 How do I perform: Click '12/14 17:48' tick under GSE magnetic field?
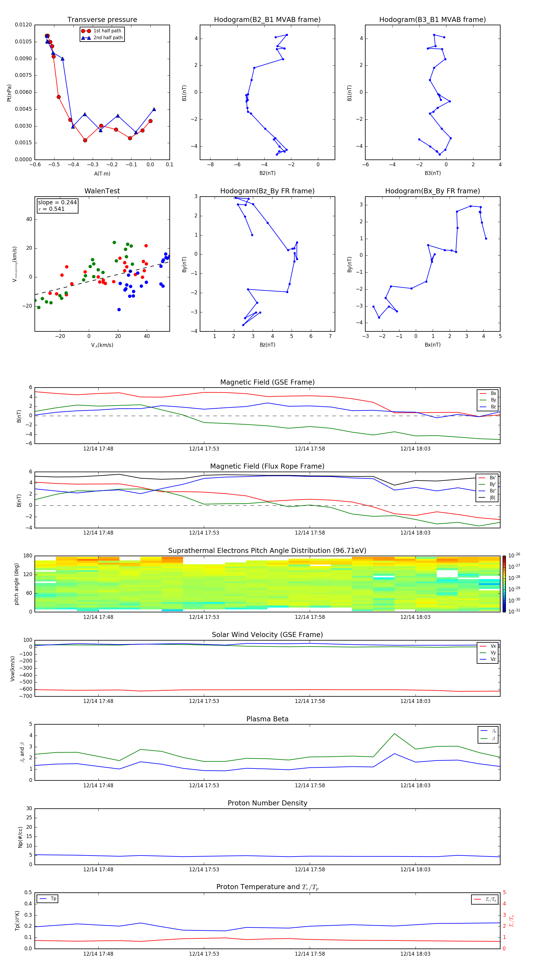pyautogui.click(x=98, y=449)
